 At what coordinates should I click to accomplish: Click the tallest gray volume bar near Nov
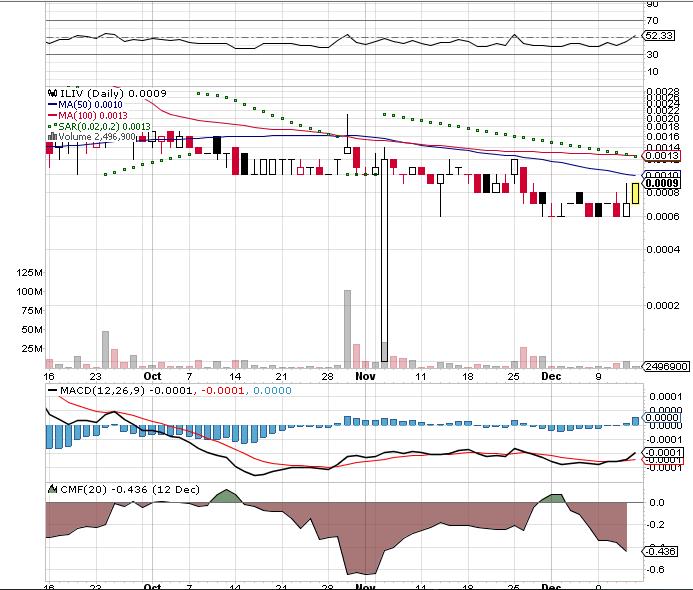coord(347,329)
